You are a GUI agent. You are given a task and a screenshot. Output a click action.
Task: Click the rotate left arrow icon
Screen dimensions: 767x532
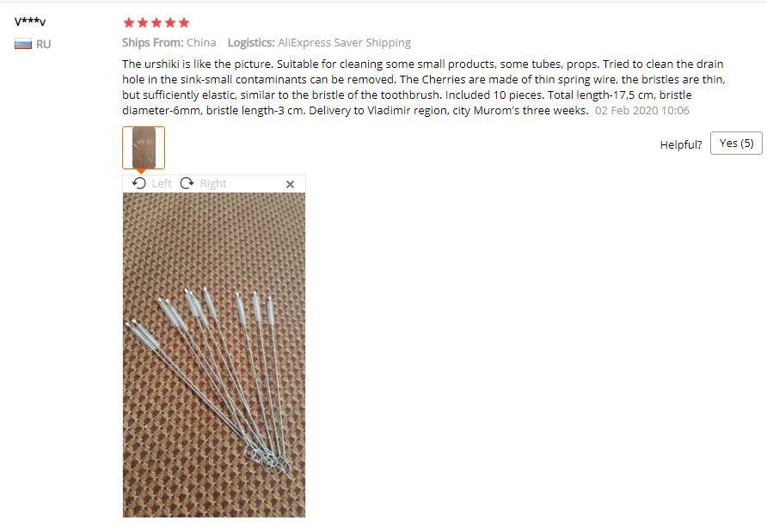pos(139,183)
